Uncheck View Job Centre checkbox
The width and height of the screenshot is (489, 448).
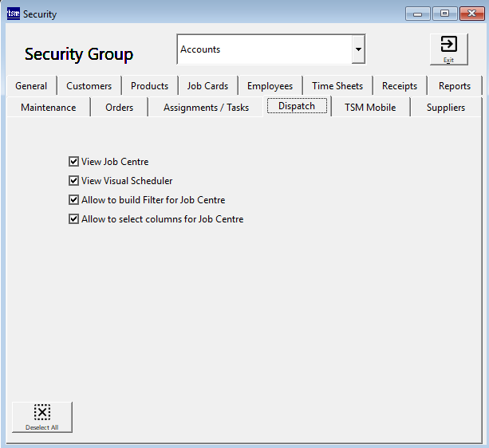pos(74,162)
